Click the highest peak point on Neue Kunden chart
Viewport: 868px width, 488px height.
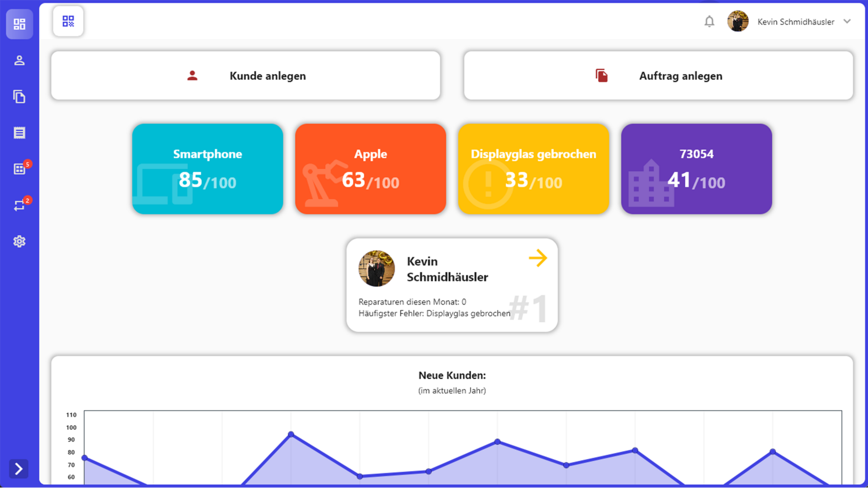tap(291, 434)
